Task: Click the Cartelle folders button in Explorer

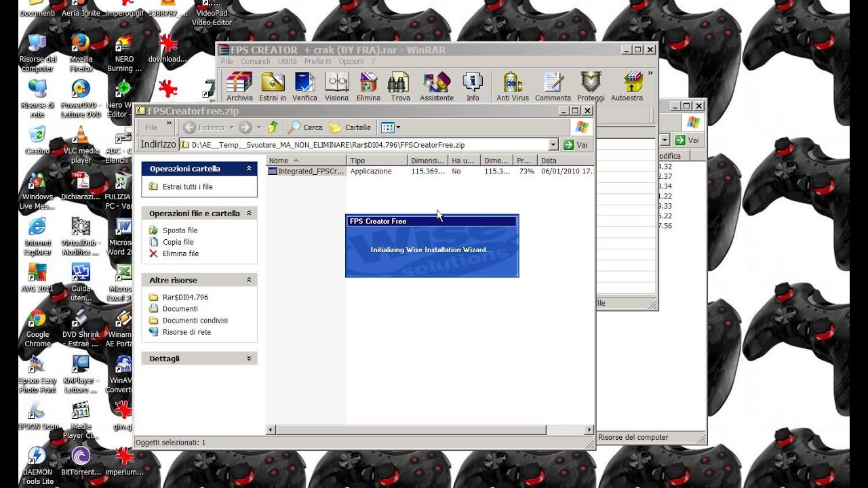Action: coord(350,127)
